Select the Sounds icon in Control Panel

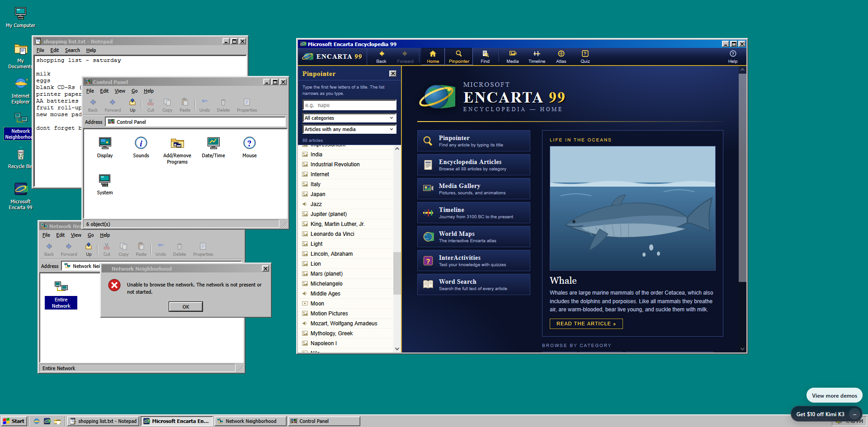[x=141, y=147]
